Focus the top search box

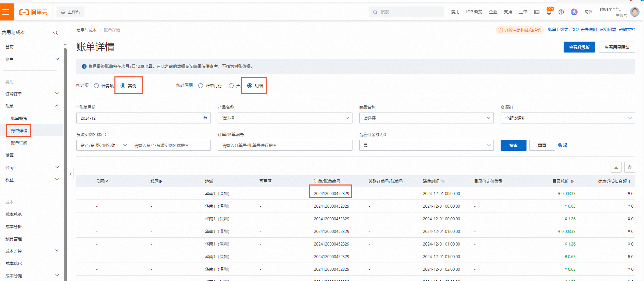tap(406, 12)
